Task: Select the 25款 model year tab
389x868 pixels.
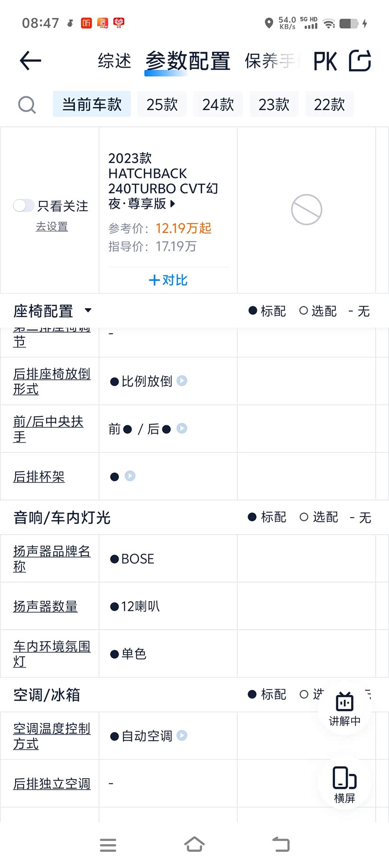Action: click(162, 104)
